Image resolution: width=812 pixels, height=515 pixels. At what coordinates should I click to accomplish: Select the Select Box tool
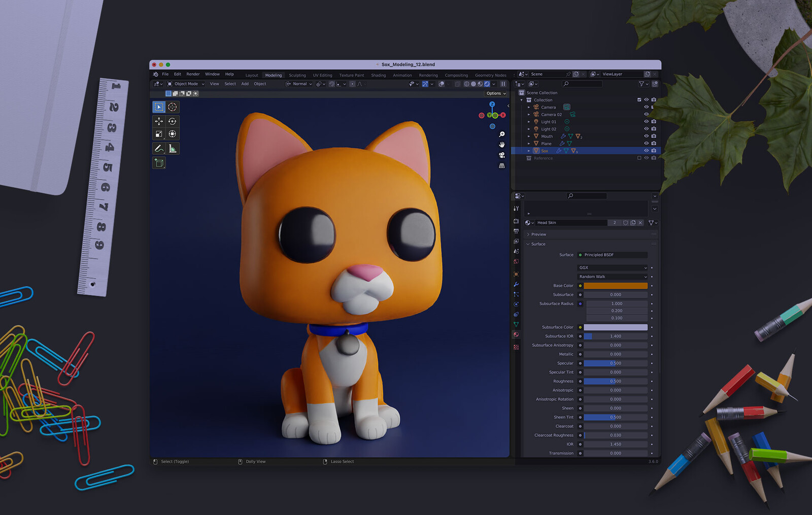[159, 107]
